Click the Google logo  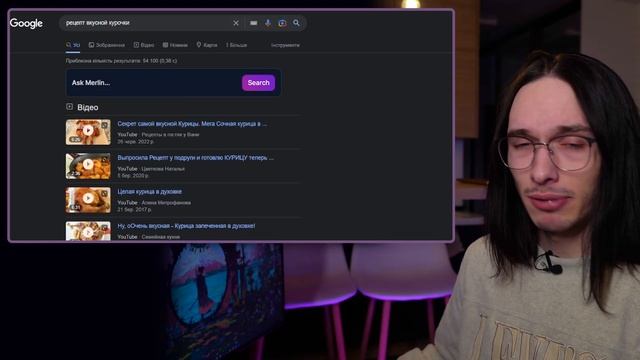[26, 23]
